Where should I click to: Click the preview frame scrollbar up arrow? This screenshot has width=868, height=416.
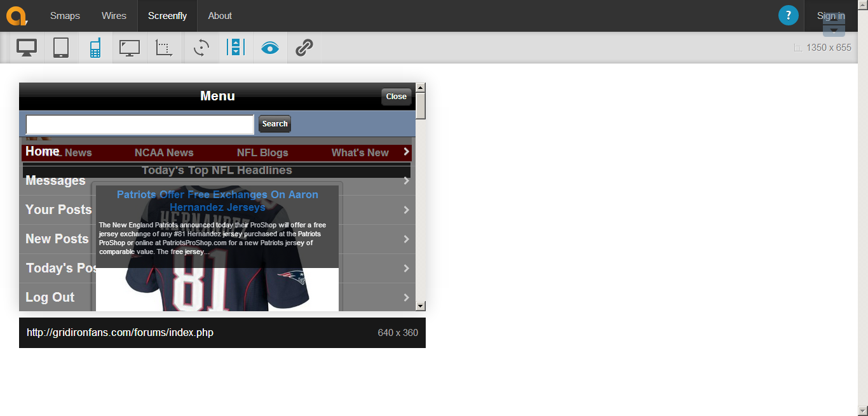(x=421, y=88)
